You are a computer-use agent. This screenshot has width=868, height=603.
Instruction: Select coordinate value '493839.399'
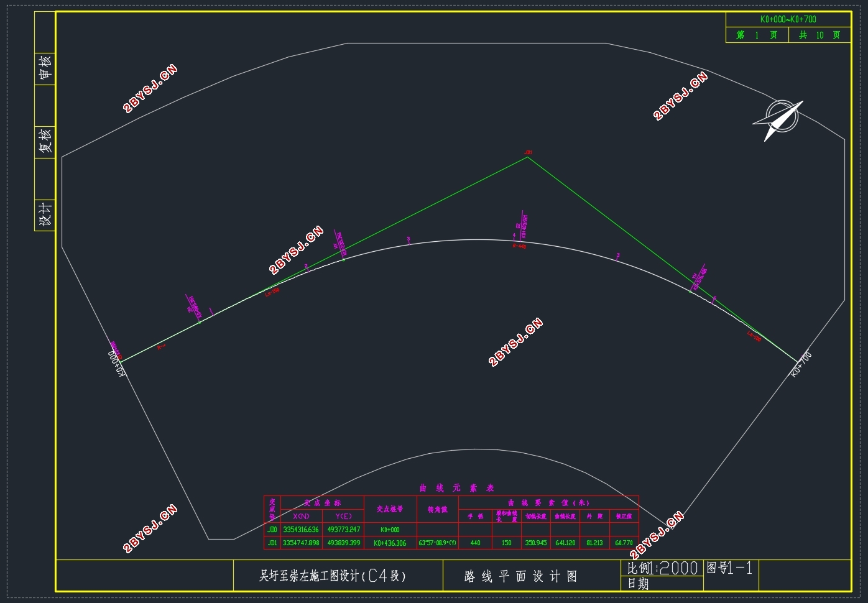[344, 543]
